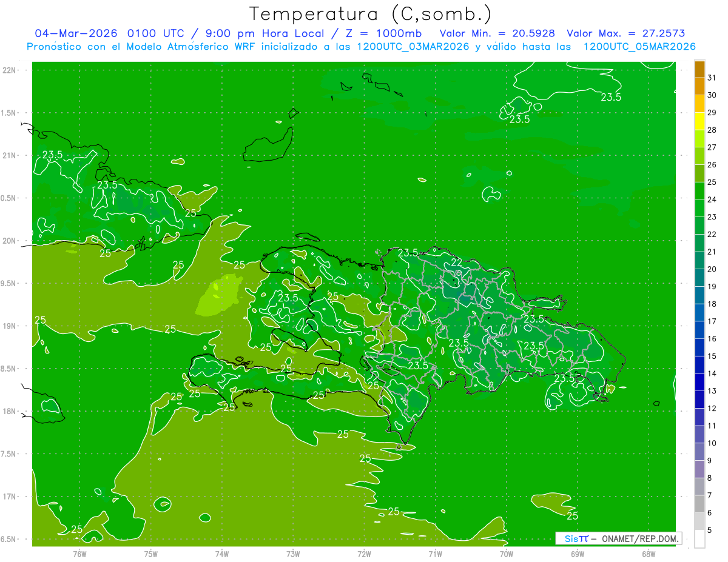Screen dimensions: 728x562
Task: Click the legend label "11"
Action: [712, 426]
